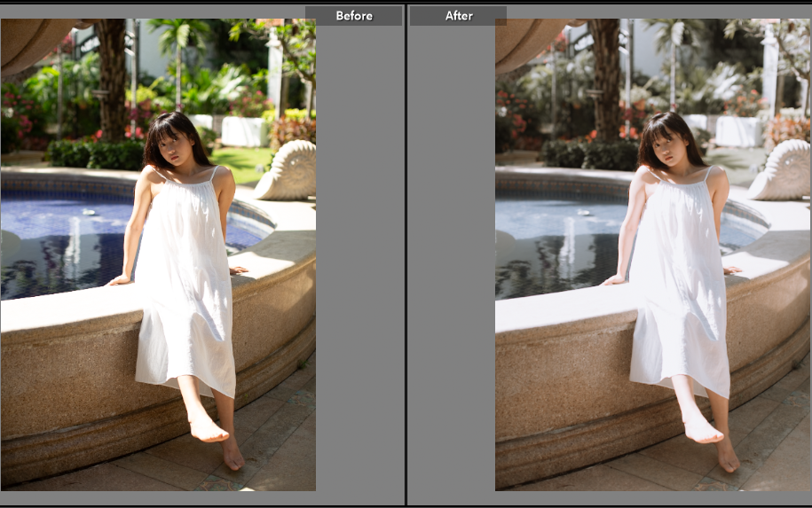The width and height of the screenshot is (812, 508).
Task: Click the After label header
Action: coord(458,16)
